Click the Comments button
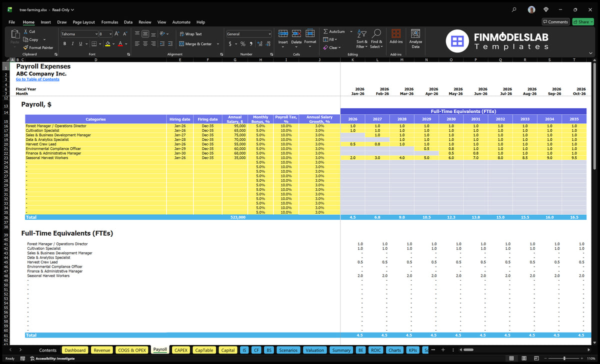Screen dimensions: 600x364 tap(555, 22)
